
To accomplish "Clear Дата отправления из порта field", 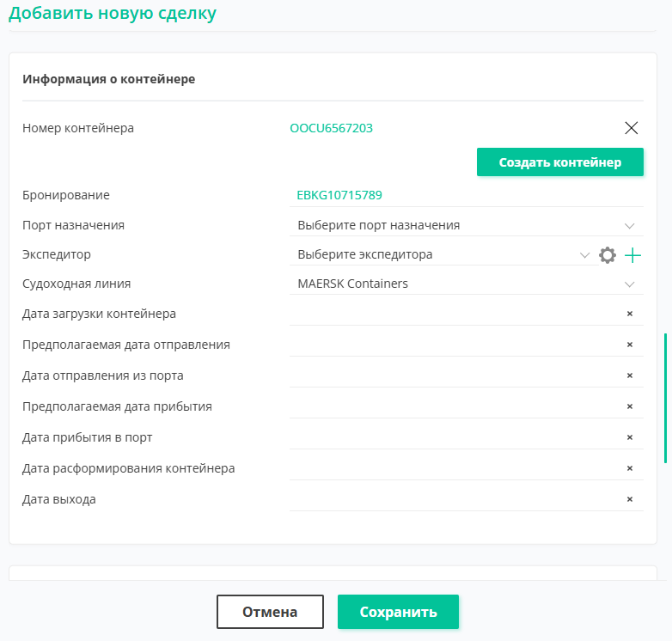I will 630,375.
